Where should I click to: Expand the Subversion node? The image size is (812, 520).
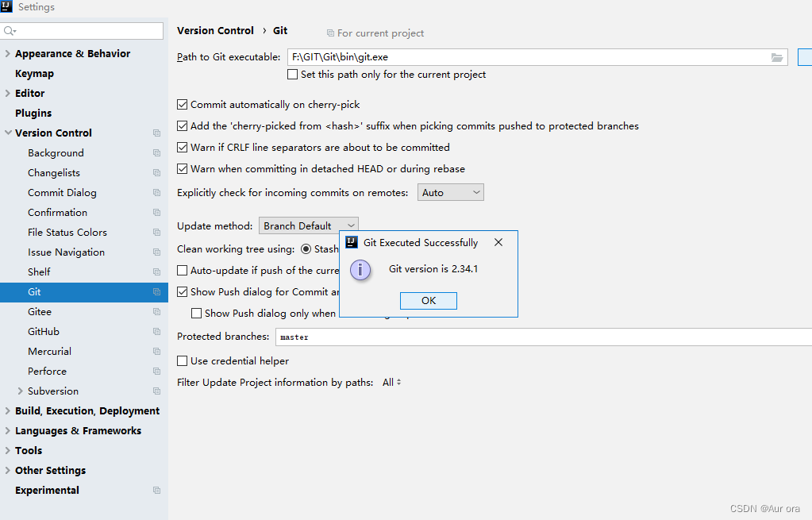pyautogui.click(x=20, y=391)
